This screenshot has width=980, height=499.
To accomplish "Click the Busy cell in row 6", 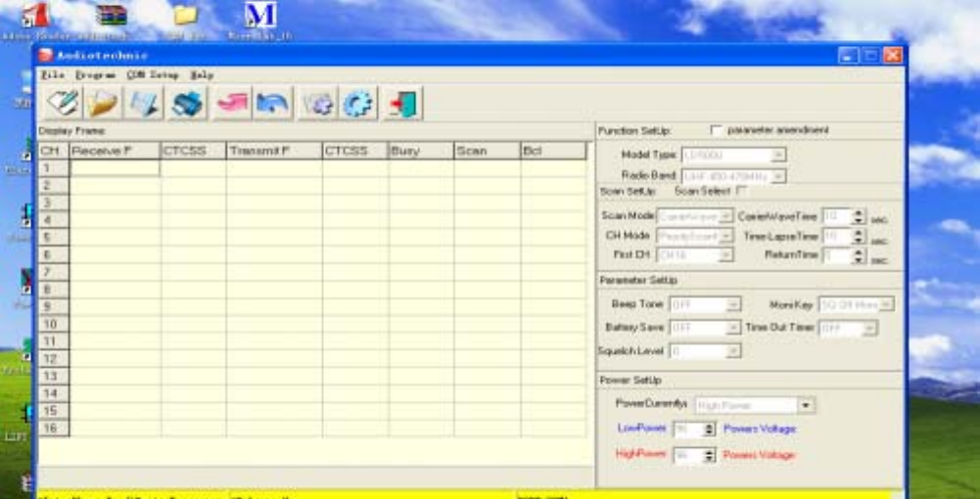I will [x=421, y=254].
